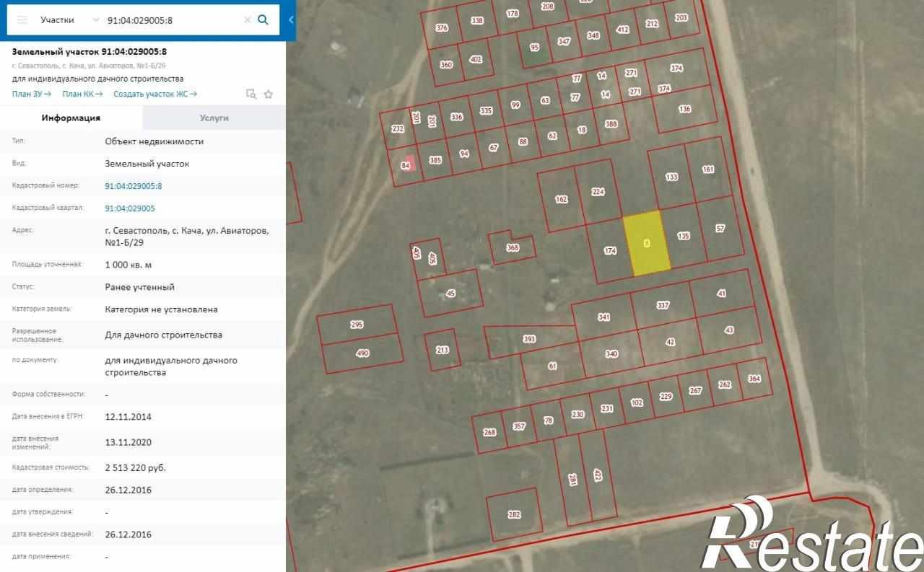Collapse the info panel with arrow handle
The width and height of the screenshot is (924, 572).
pyautogui.click(x=291, y=19)
